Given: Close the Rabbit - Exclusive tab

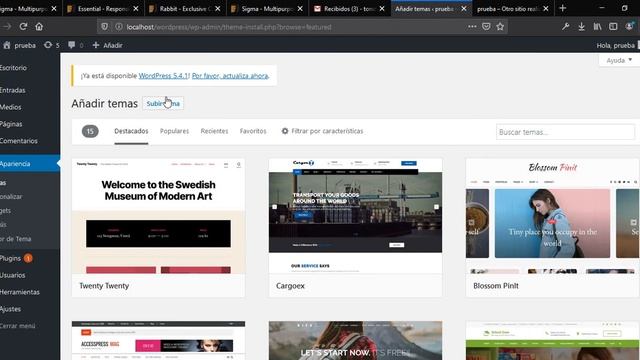Looking at the screenshot, I should pyautogui.click(x=218, y=8).
